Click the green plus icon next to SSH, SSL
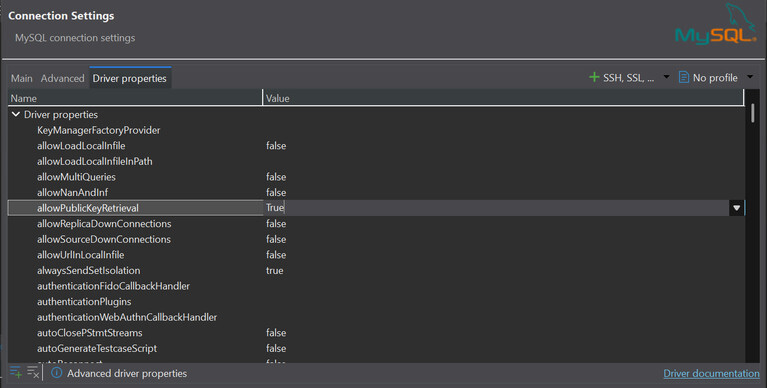767x388 pixels. tap(594, 77)
